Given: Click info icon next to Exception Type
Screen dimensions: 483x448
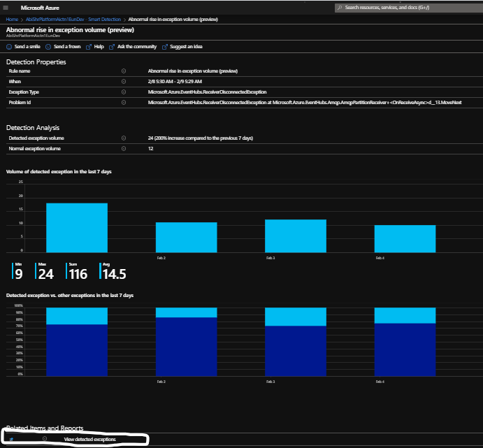Looking at the screenshot, I should coord(124,92).
